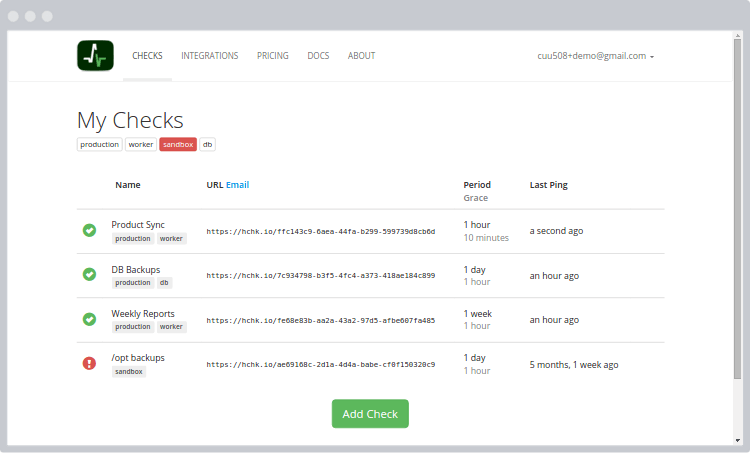Click the Product Sync check name

coord(138,225)
